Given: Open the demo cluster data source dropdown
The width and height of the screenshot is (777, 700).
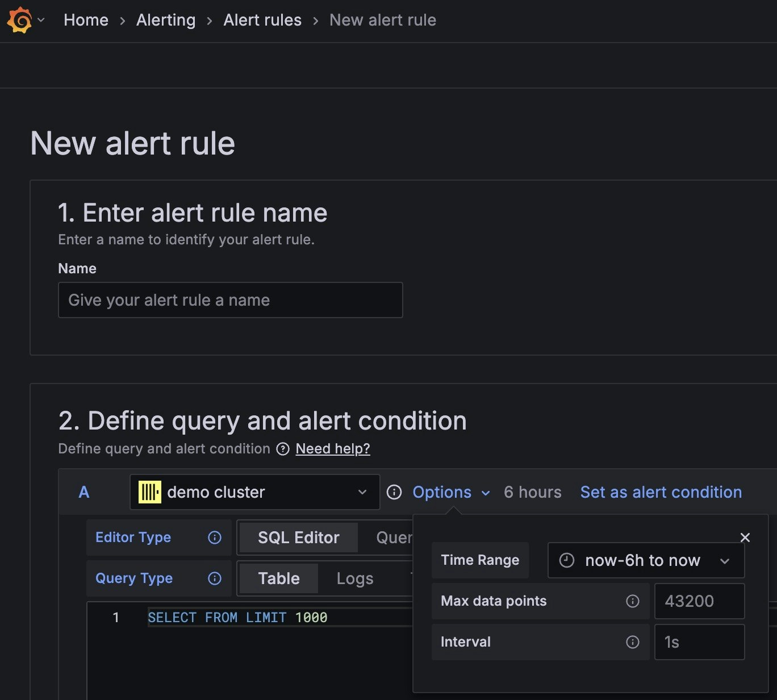Looking at the screenshot, I should (x=255, y=492).
